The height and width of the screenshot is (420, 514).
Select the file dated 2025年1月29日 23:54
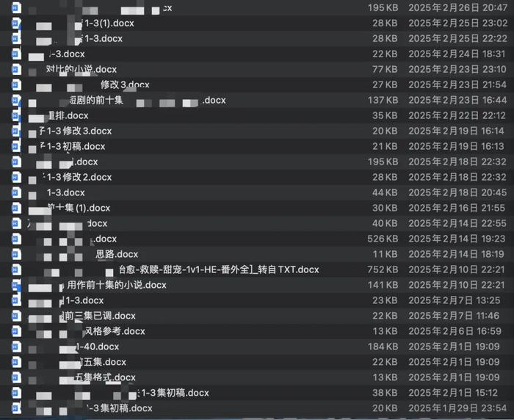click(x=257, y=408)
